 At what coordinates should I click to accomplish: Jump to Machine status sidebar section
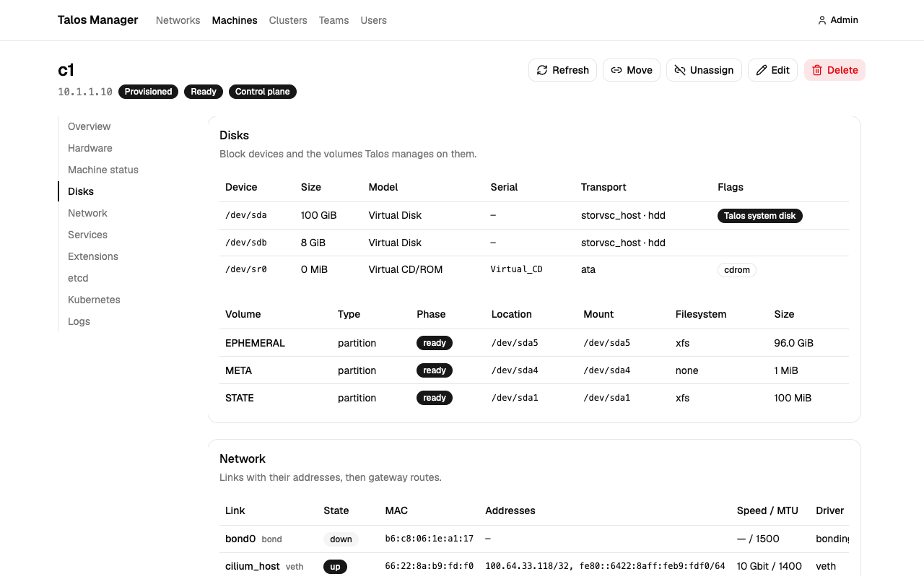pos(103,170)
